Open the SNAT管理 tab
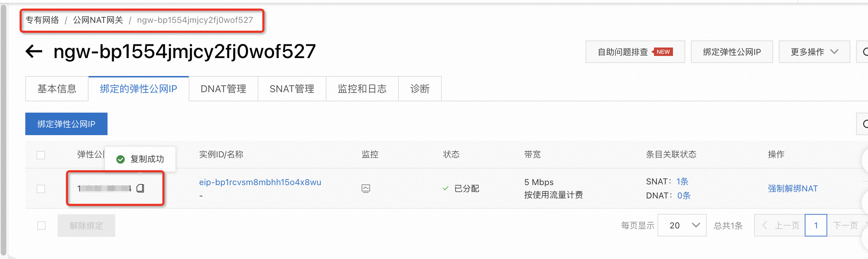This screenshot has width=868, height=259. (292, 89)
